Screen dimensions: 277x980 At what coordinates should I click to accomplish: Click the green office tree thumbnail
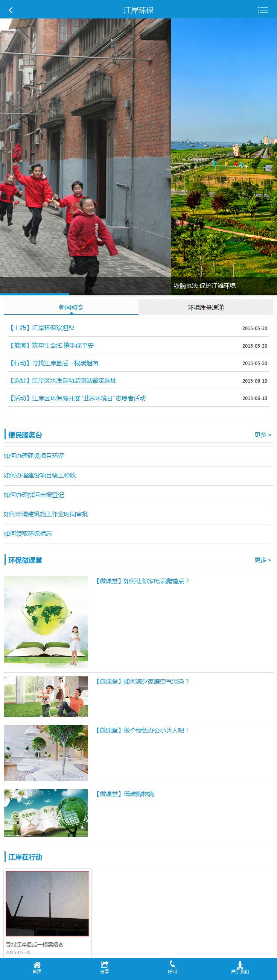[x=46, y=753]
